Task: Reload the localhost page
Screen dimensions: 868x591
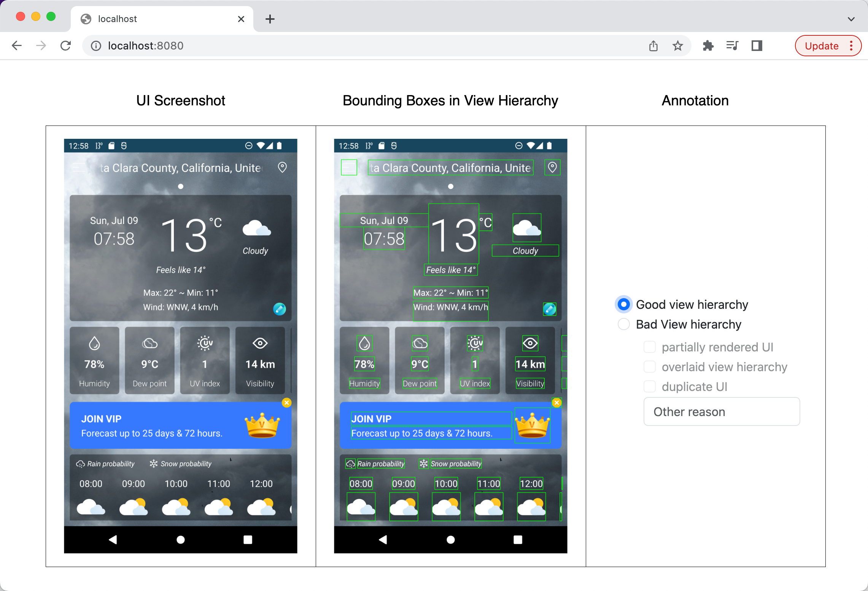Action: pos(66,46)
